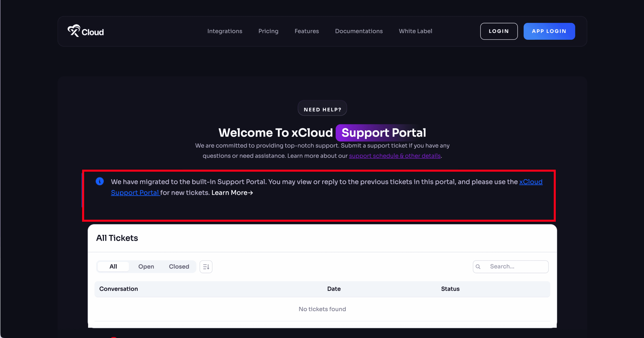Click the LOGIN button
The width and height of the screenshot is (644, 338).
[x=499, y=31]
